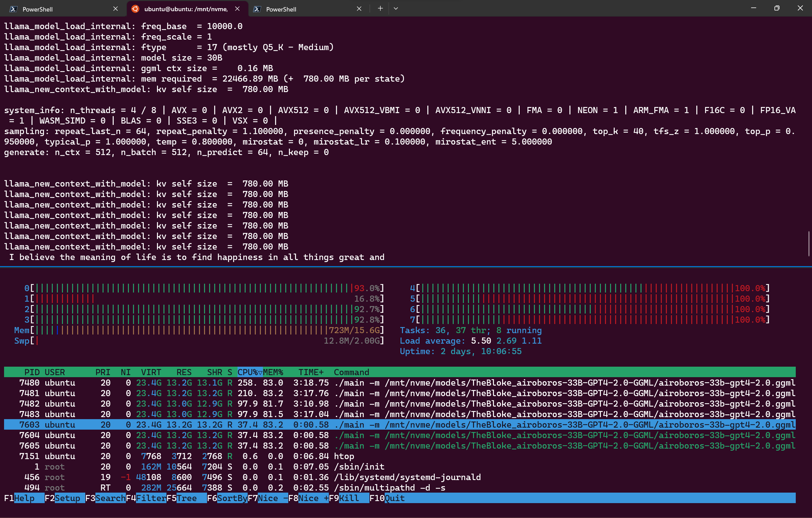Close the first PowerShell tab
812x518 pixels.
point(115,9)
